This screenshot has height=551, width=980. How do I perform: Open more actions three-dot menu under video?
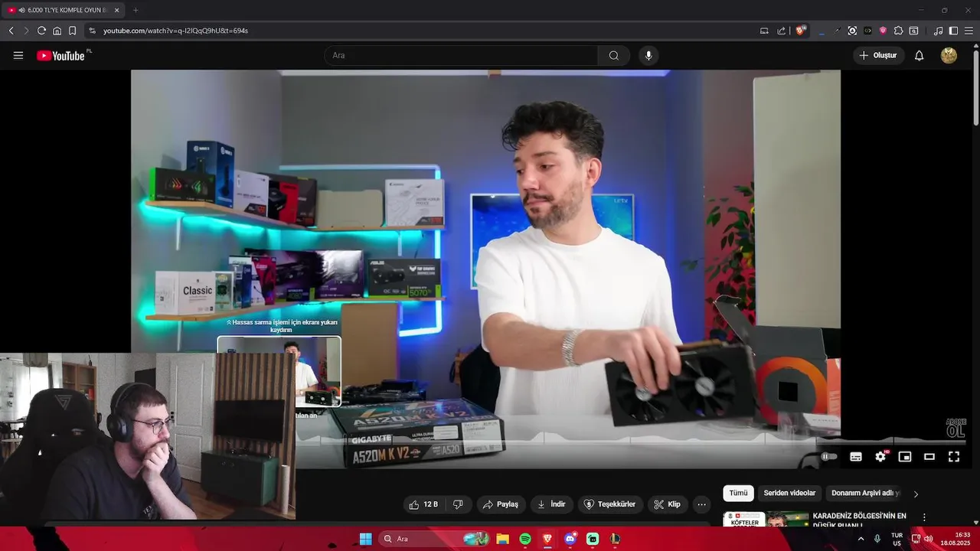[701, 504]
